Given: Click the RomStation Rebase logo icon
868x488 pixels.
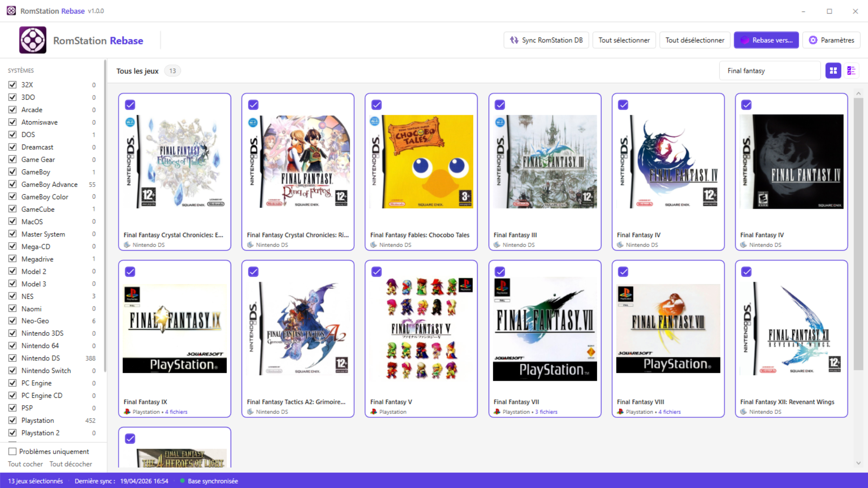Looking at the screenshot, I should click(x=33, y=40).
